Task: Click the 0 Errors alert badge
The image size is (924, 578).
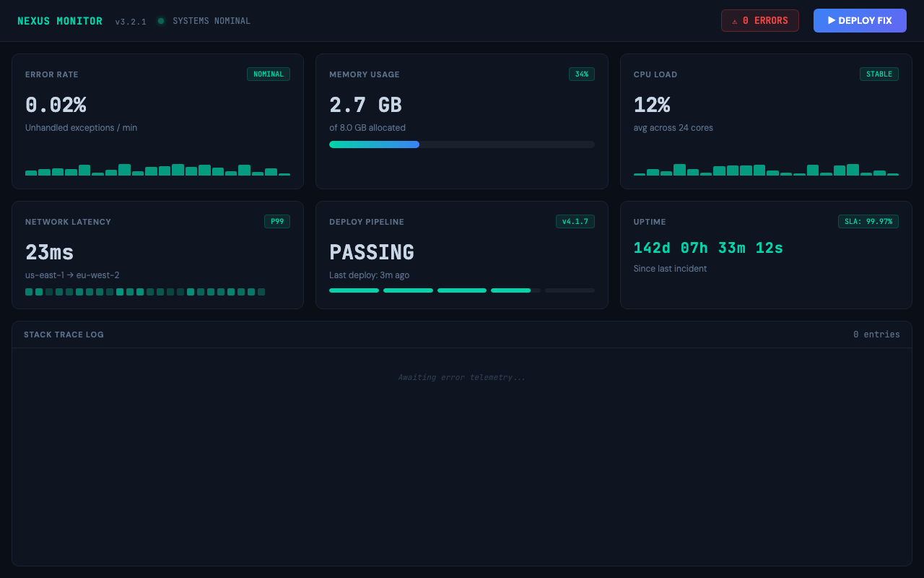Action: pyautogui.click(x=759, y=20)
